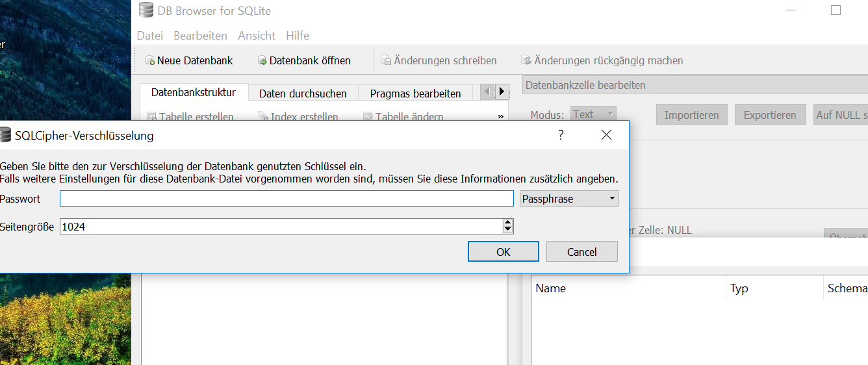The height and width of the screenshot is (365, 868).
Task: Decrease Seitengröße with the down arrow
Action: pyautogui.click(x=508, y=230)
